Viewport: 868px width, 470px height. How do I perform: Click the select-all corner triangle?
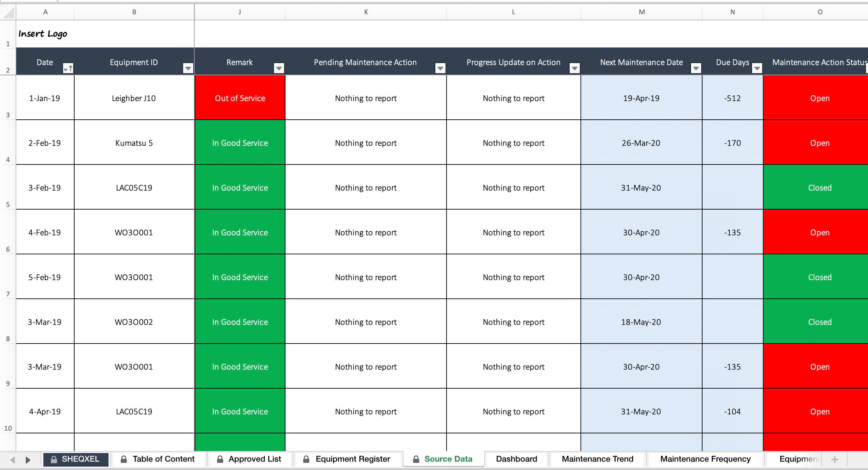(8, 12)
